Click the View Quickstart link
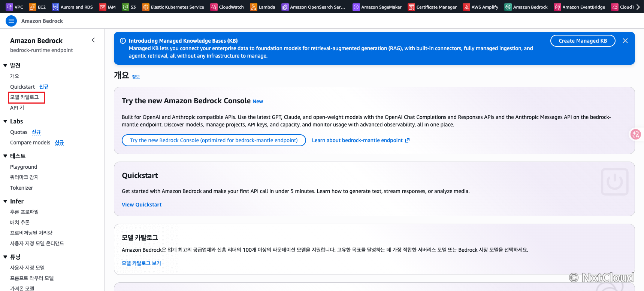The width and height of the screenshot is (644, 291). (142, 205)
